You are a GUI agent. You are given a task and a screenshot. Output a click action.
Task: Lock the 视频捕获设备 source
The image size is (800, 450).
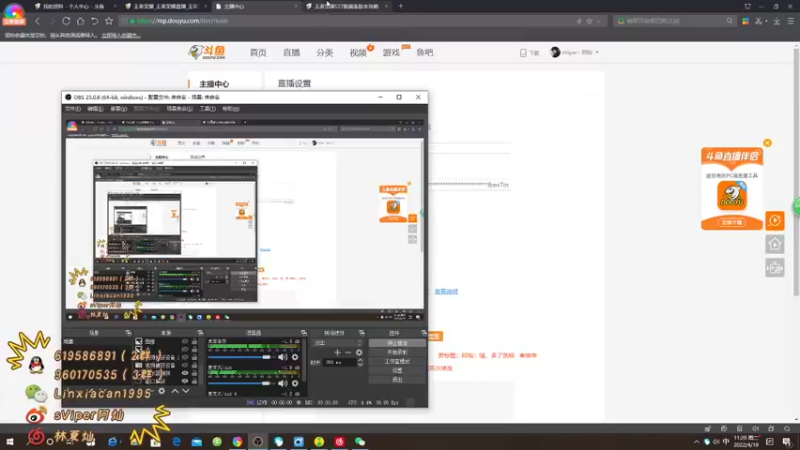(194, 365)
